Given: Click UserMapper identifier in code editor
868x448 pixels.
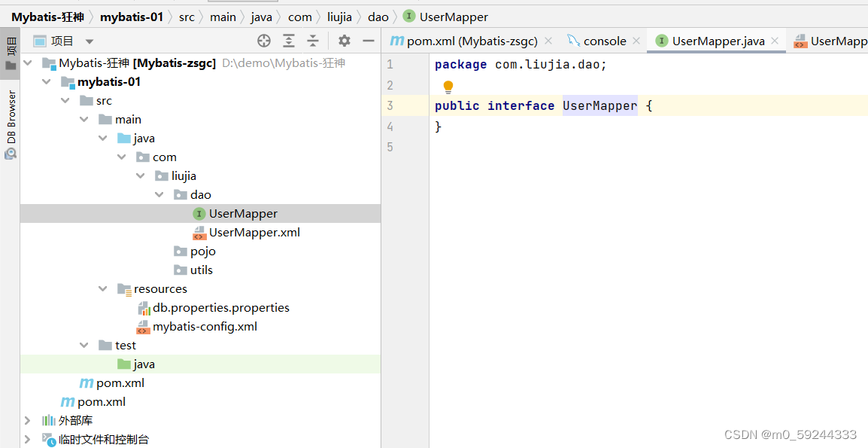Looking at the screenshot, I should pyautogui.click(x=600, y=105).
